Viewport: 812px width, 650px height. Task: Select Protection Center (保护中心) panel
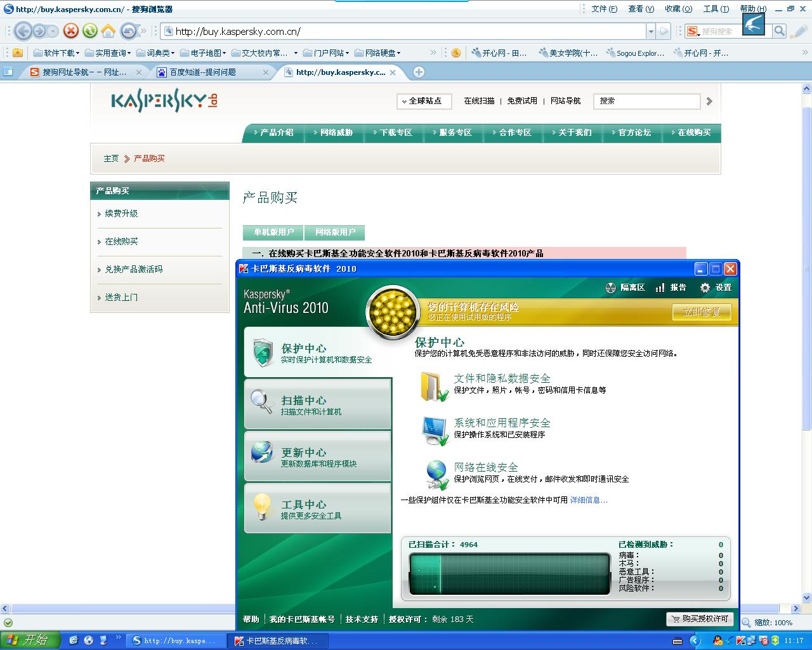317,352
